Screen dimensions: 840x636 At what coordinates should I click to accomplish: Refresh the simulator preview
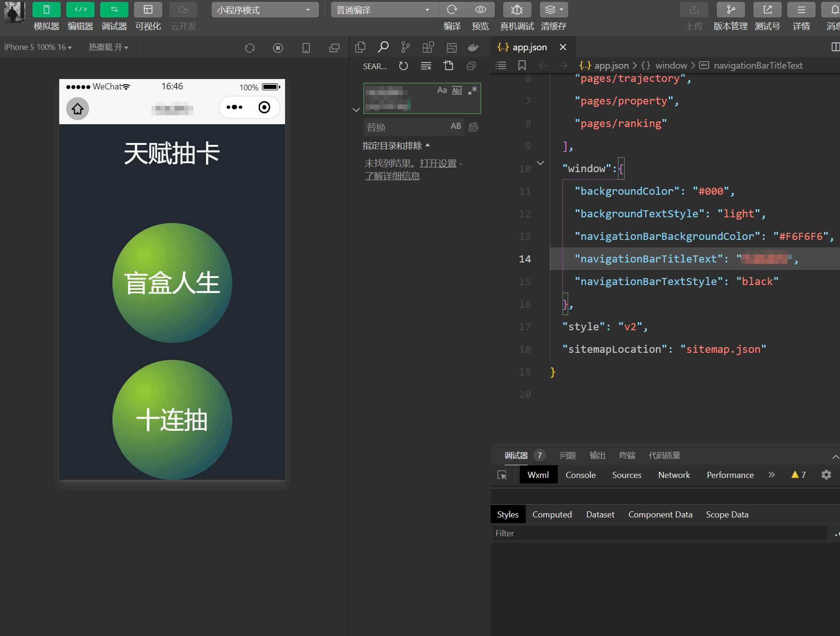tap(250, 48)
